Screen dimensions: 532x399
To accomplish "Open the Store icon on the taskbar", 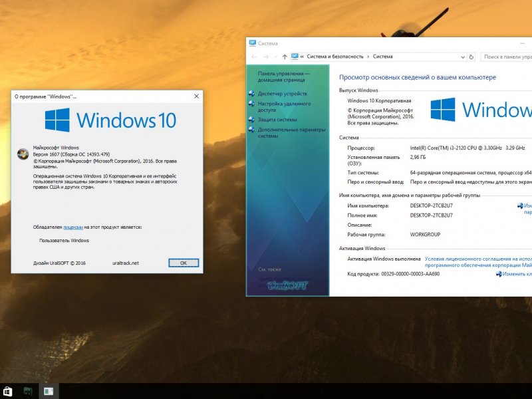I will tap(7, 392).
